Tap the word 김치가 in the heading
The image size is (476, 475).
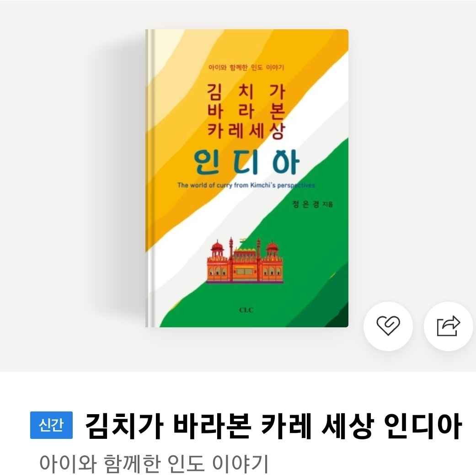coord(124,426)
